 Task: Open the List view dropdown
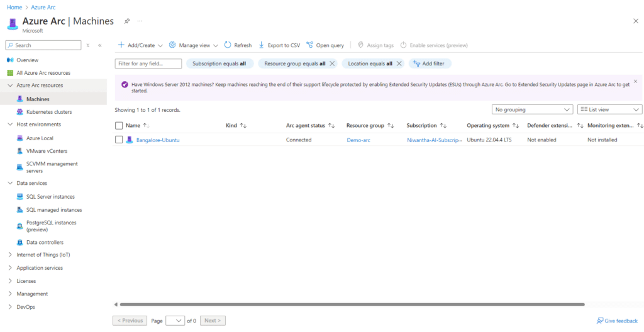(609, 109)
